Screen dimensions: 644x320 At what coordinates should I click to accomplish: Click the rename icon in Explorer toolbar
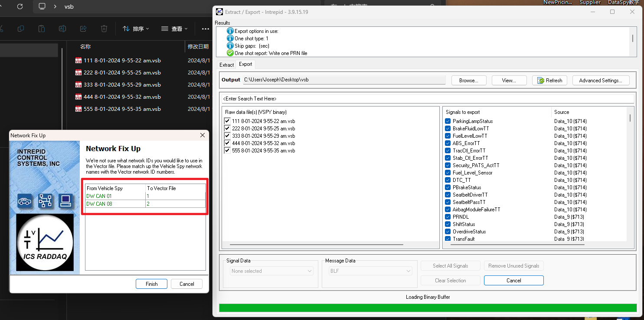click(62, 29)
